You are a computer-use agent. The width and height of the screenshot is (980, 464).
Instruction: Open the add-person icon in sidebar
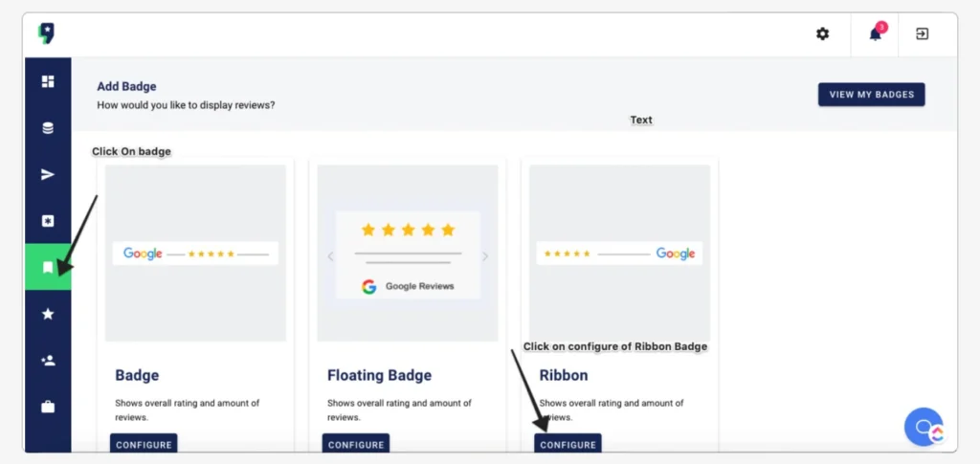coord(48,361)
